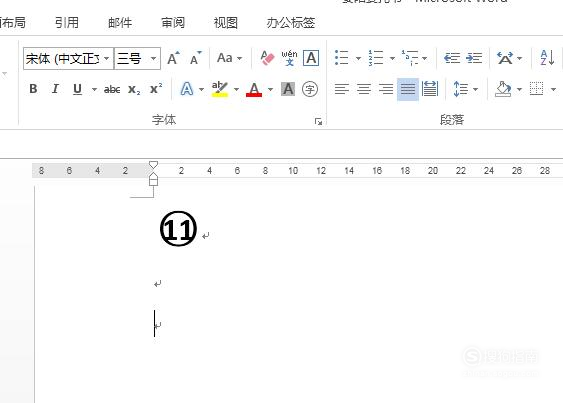Open the 字体 dialog launcher
The height and width of the screenshot is (403, 563).
[318, 122]
